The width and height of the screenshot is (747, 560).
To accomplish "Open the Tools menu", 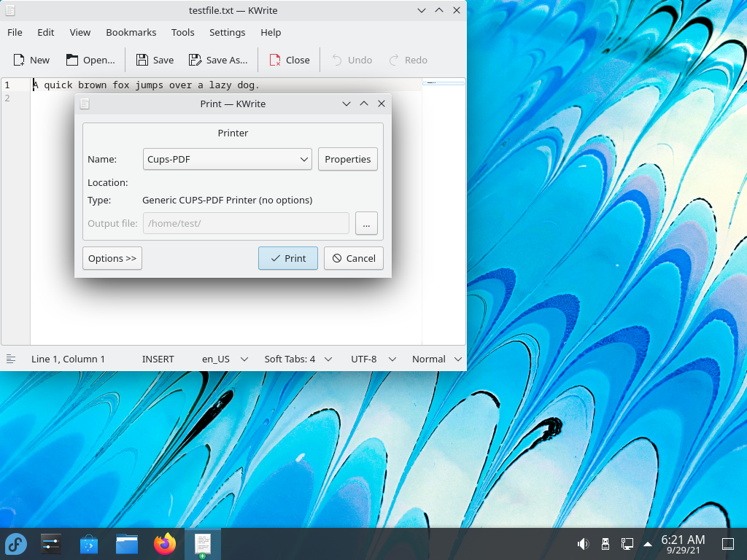I will coord(183,32).
